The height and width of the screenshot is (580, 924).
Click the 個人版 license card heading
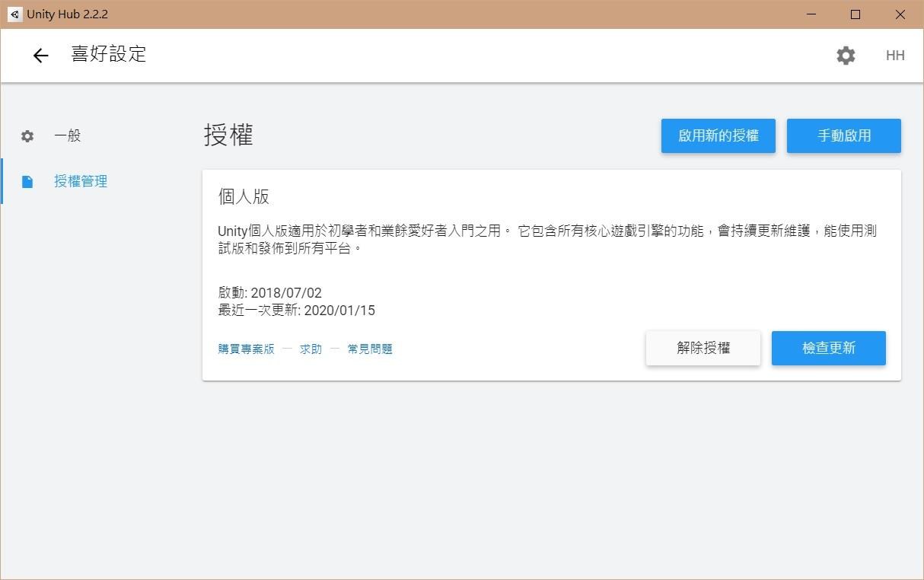click(244, 196)
